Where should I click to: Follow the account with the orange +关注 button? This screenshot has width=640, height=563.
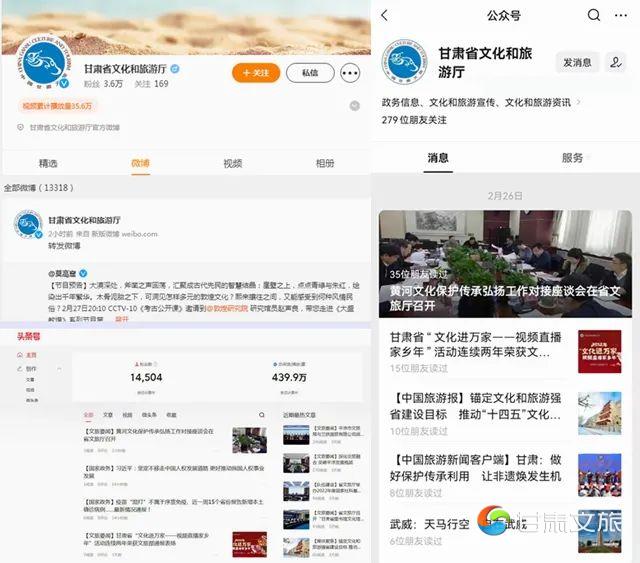coord(256,73)
